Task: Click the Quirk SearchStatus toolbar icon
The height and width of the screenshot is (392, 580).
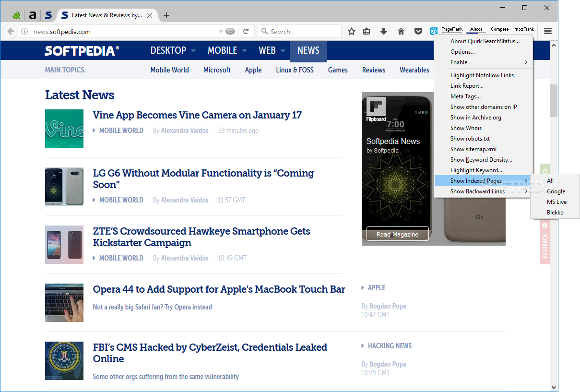Action: [x=434, y=32]
